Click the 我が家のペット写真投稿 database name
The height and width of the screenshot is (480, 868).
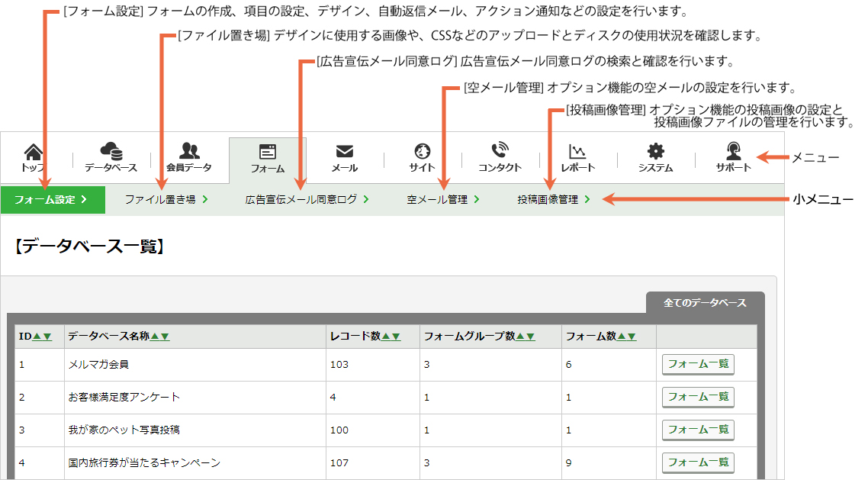(124, 430)
